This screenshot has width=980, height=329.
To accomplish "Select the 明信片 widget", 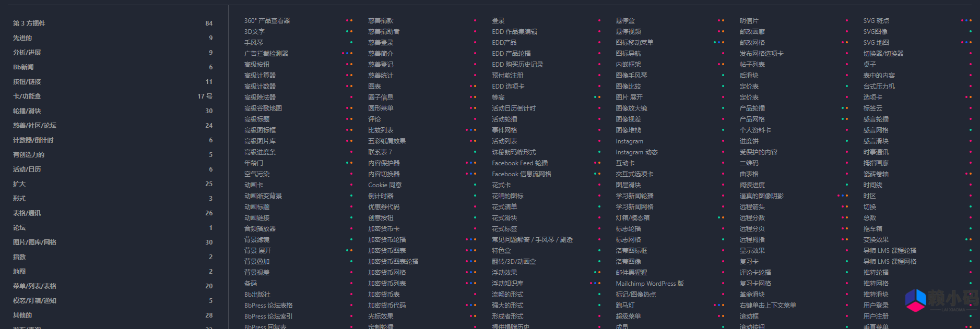I will point(749,21).
